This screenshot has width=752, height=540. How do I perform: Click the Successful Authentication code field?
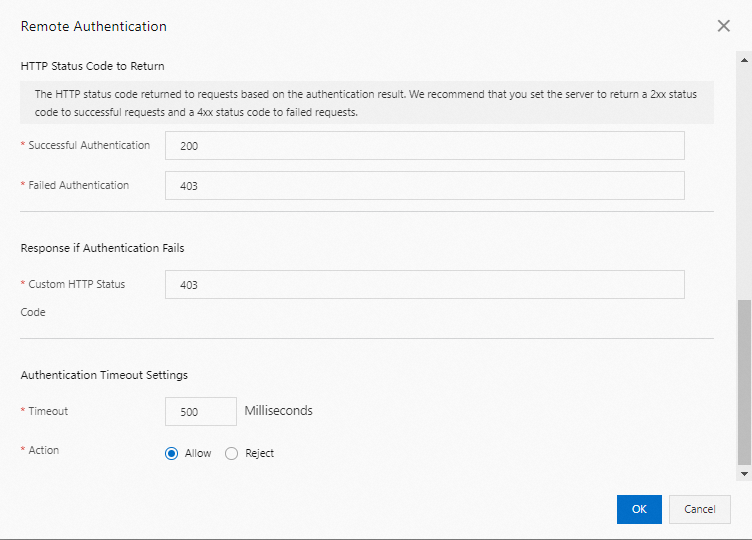(424, 146)
